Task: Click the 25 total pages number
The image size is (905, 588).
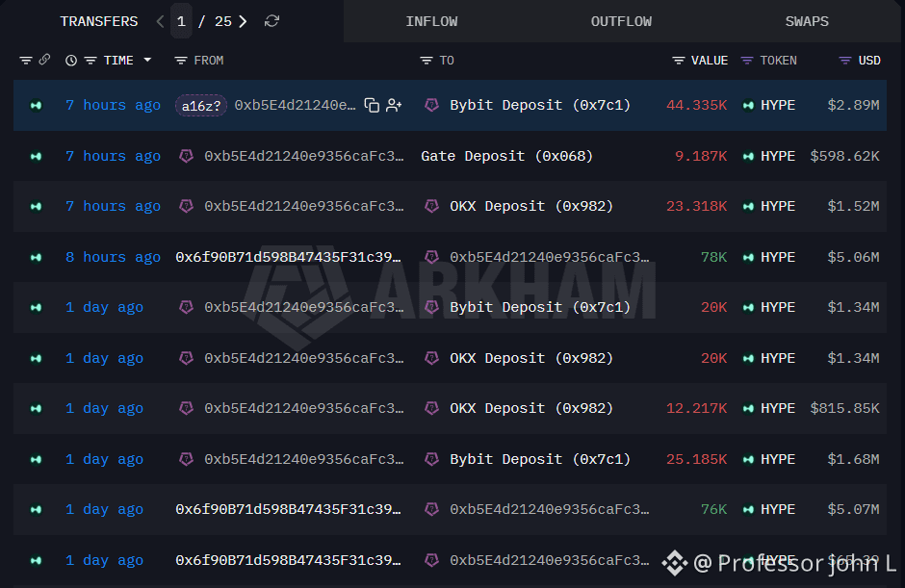Action: 222,21
